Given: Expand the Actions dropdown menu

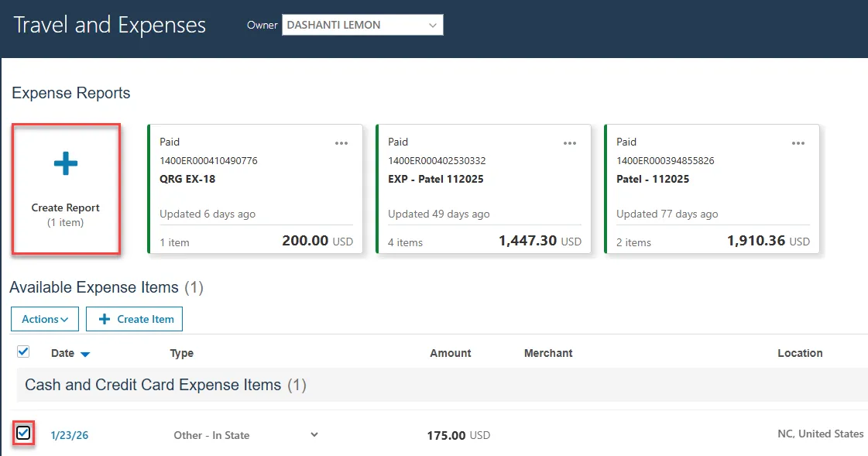Looking at the screenshot, I should [x=45, y=319].
